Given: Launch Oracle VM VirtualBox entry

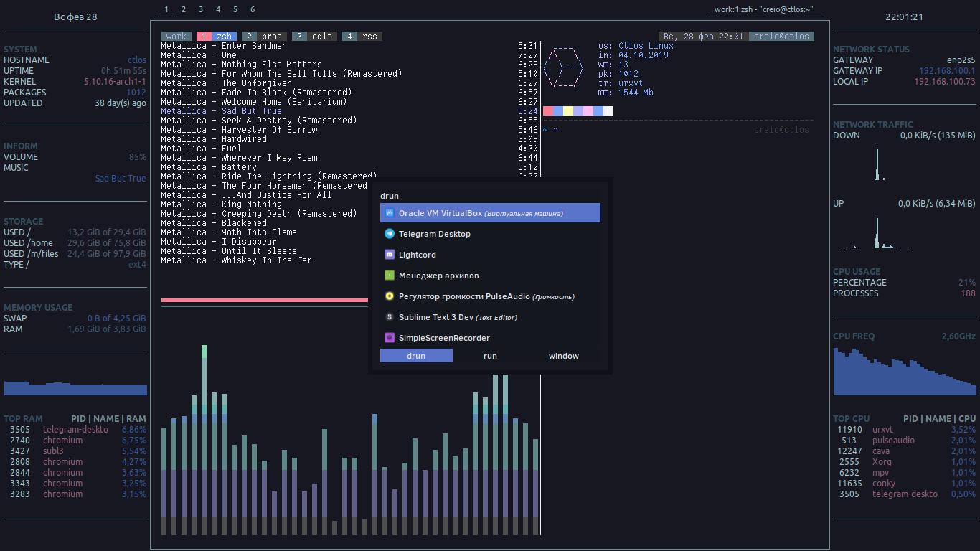Looking at the screenshot, I should (490, 213).
